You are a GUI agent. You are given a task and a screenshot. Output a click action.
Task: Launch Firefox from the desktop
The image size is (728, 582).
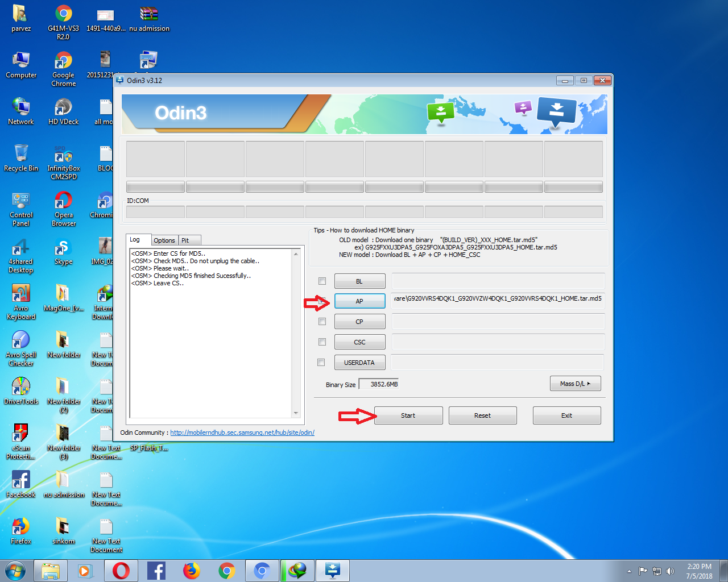21,531
